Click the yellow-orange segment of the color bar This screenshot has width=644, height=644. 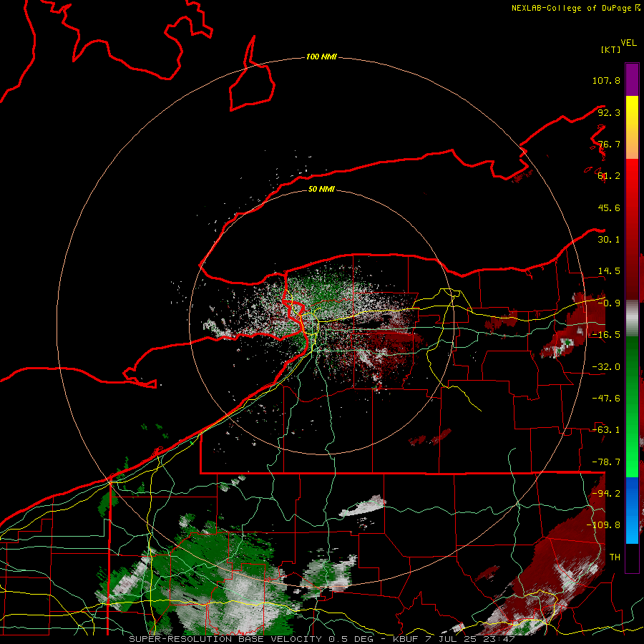pyautogui.click(x=632, y=127)
